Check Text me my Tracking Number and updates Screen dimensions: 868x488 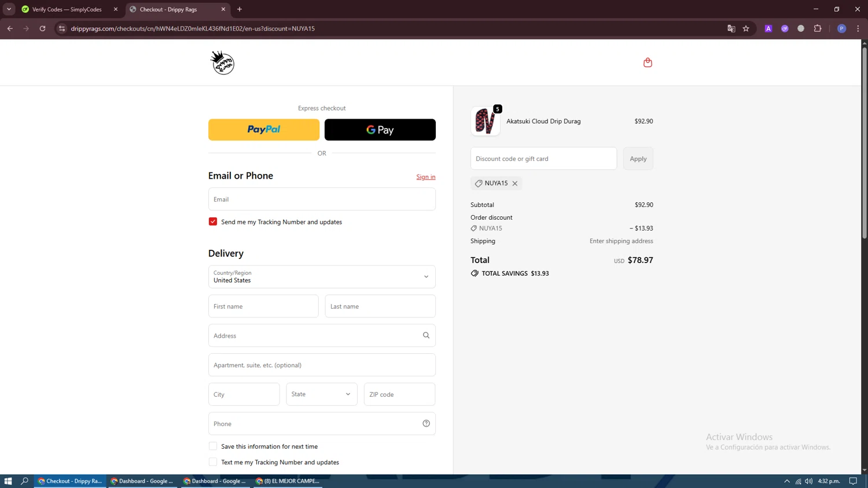click(x=213, y=462)
